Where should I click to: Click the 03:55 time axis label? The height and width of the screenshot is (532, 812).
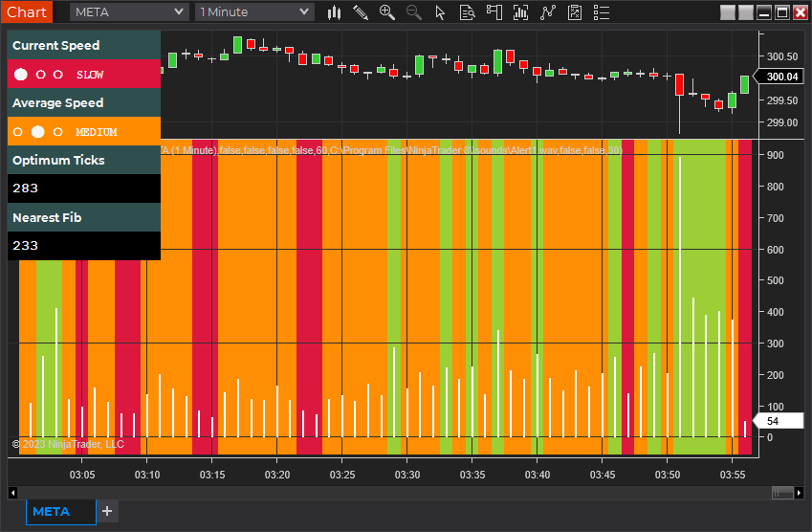tap(733, 475)
